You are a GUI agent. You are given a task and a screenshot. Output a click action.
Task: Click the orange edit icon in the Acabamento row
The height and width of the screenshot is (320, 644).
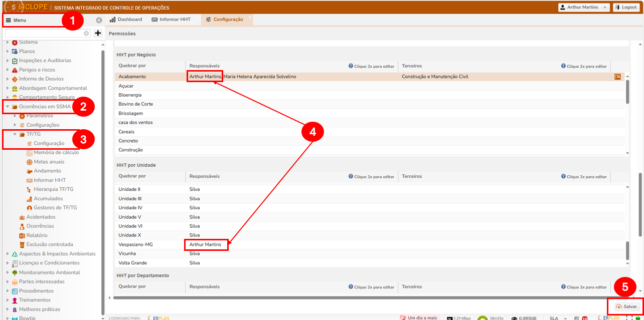point(617,77)
